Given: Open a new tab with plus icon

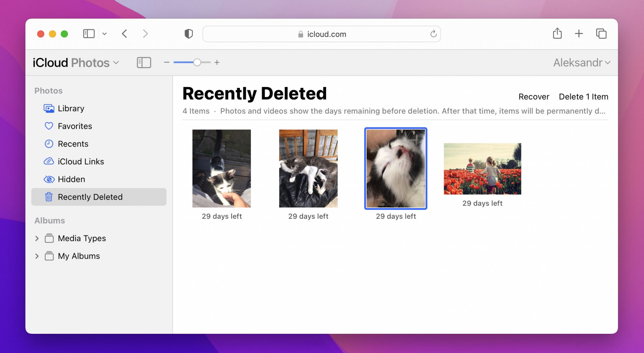Looking at the screenshot, I should [579, 34].
